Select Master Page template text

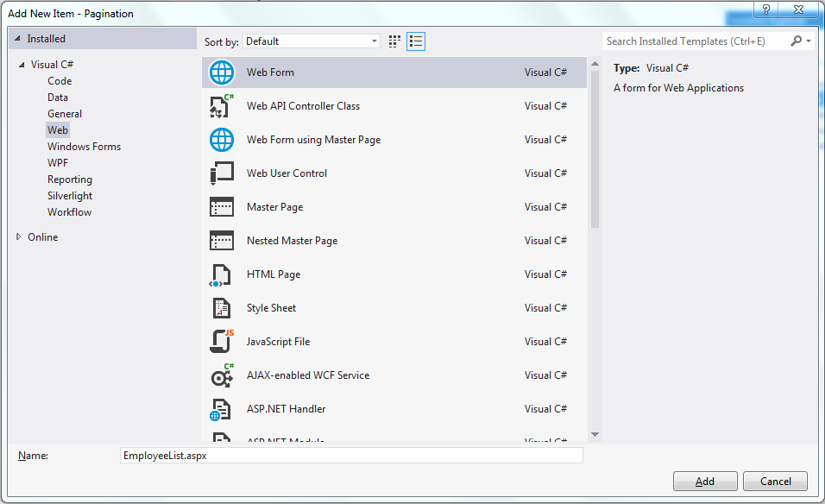click(274, 207)
